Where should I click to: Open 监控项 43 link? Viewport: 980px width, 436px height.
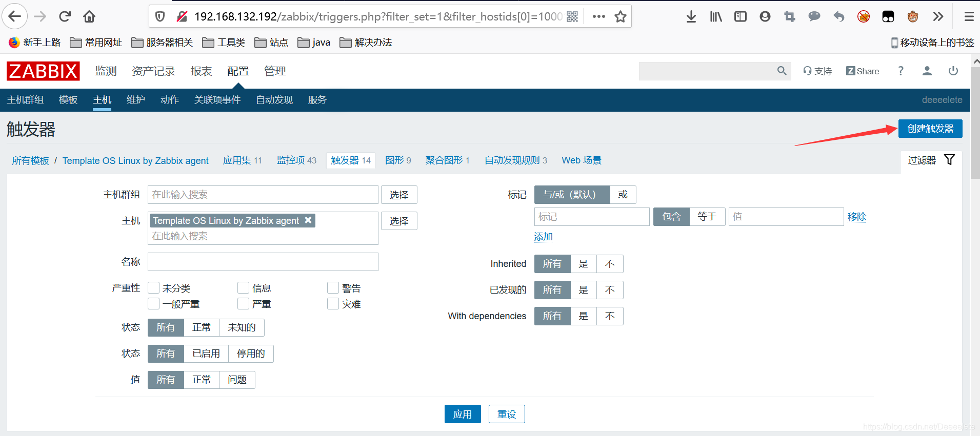coord(296,160)
